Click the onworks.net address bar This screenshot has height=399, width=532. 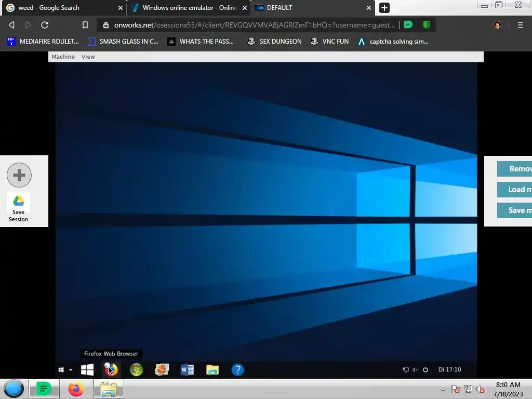[x=255, y=25]
